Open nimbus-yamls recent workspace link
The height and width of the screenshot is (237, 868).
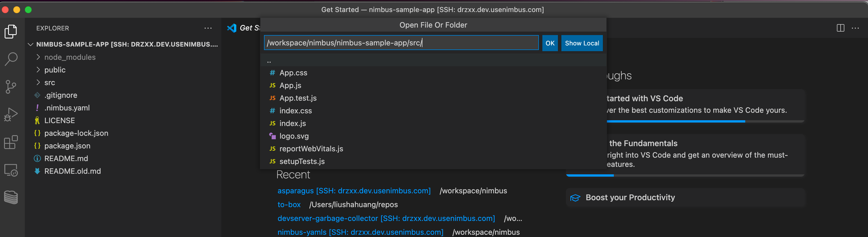(360, 232)
